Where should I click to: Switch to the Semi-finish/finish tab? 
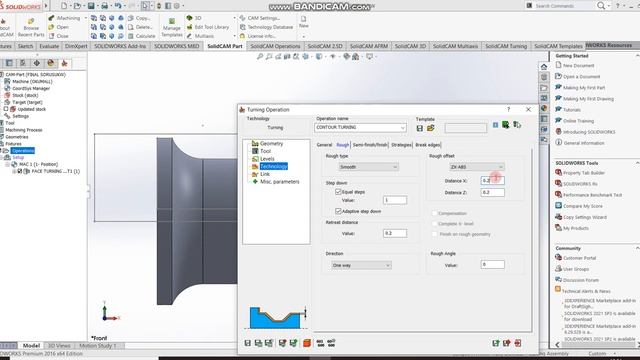point(370,145)
